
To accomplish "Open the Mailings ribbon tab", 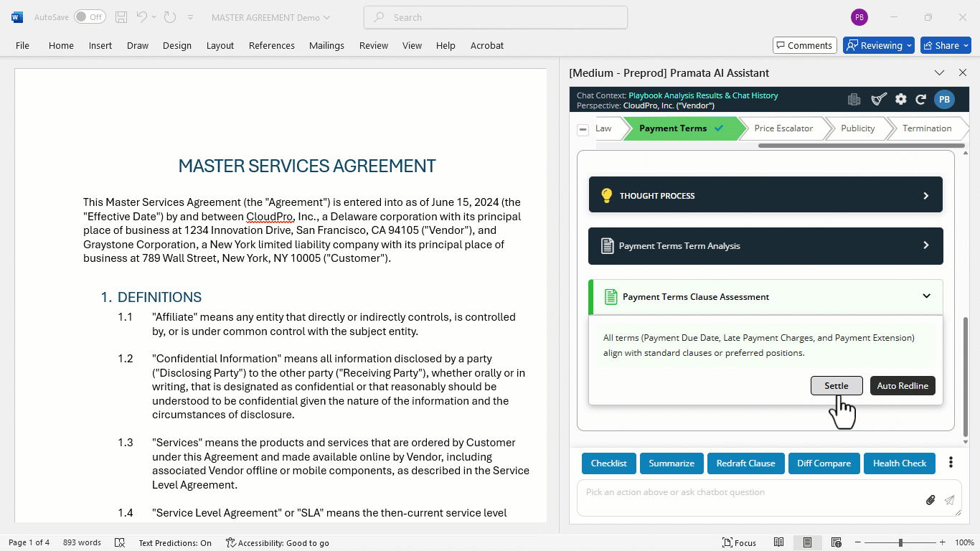I will pyautogui.click(x=326, y=45).
